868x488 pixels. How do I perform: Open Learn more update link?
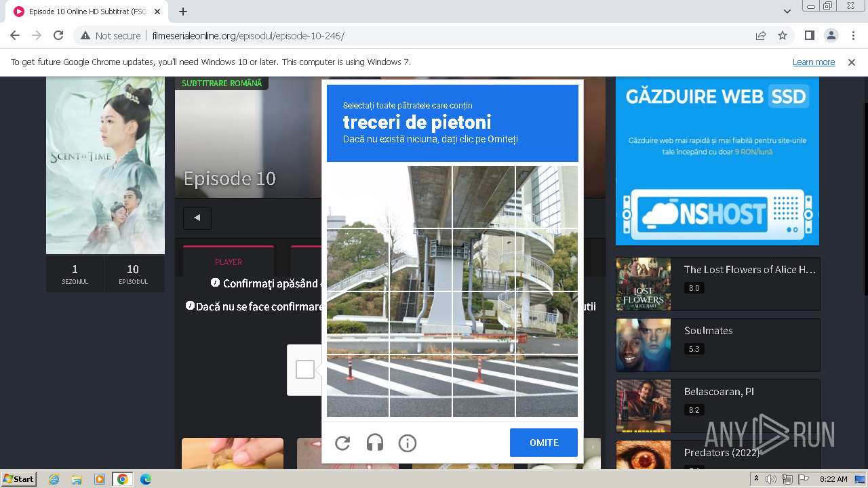click(x=814, y=62)
